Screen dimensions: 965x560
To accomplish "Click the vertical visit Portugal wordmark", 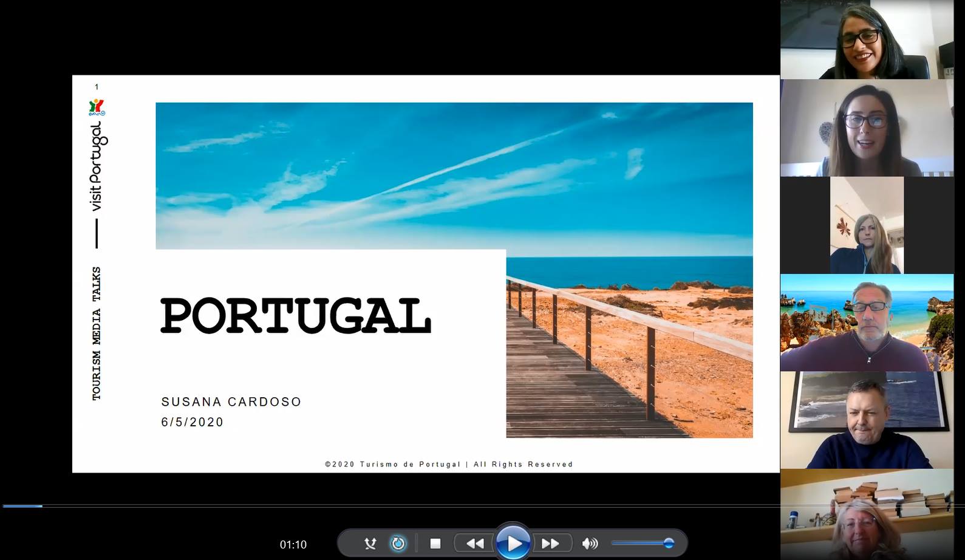I will click(x=97, y=166).
